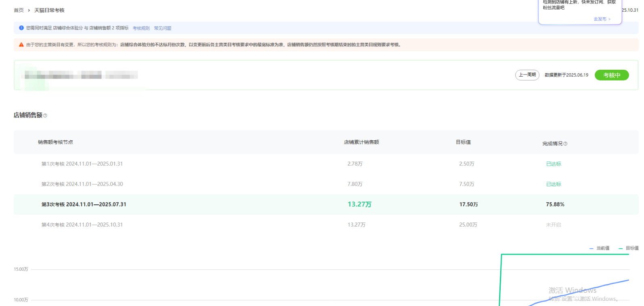Click the help icon next to 完成情况
The image size is (644, 306).
[x=565, y=144]
